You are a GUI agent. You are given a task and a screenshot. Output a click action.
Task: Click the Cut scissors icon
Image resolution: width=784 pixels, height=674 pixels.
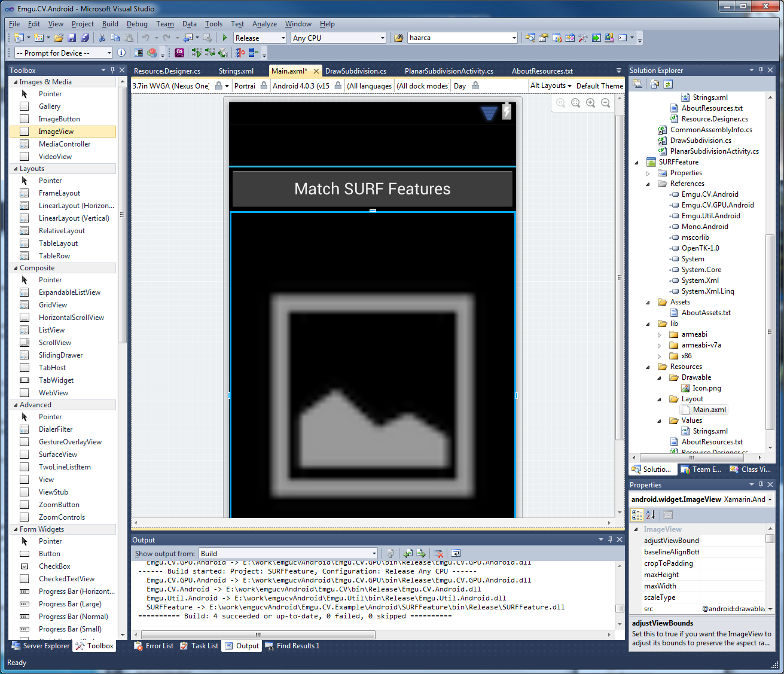(x=102, y=38)
